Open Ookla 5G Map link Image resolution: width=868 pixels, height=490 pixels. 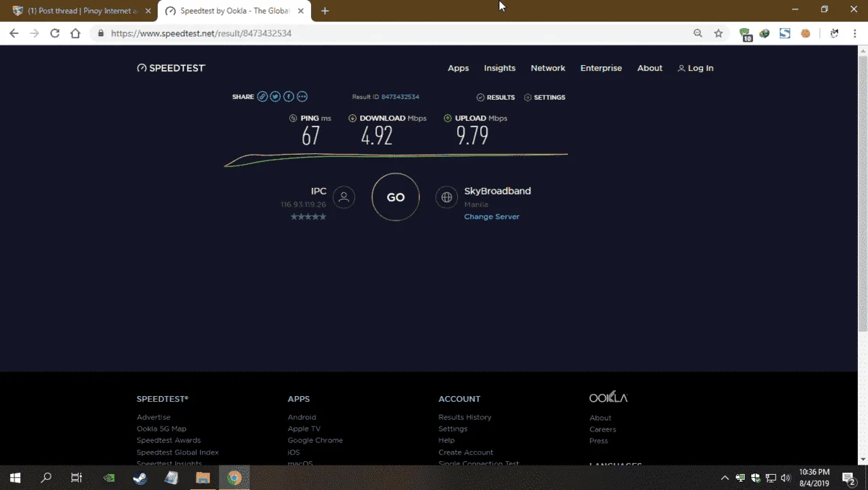click(161, 429)
